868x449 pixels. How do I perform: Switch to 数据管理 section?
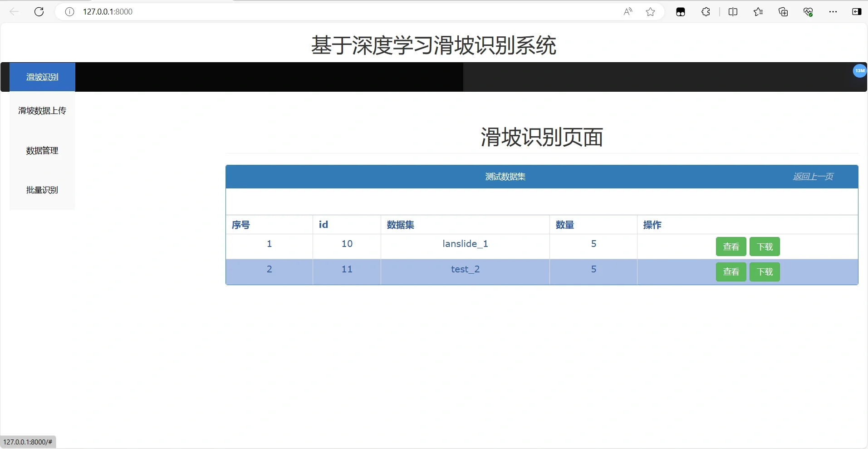click(x=42, y=150)
